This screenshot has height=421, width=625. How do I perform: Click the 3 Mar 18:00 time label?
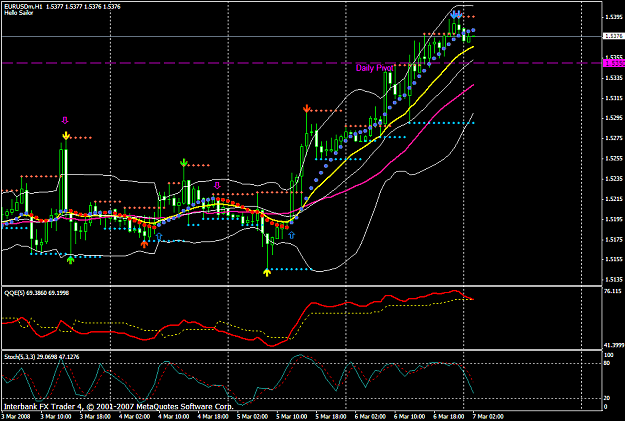tap(95, 417)
